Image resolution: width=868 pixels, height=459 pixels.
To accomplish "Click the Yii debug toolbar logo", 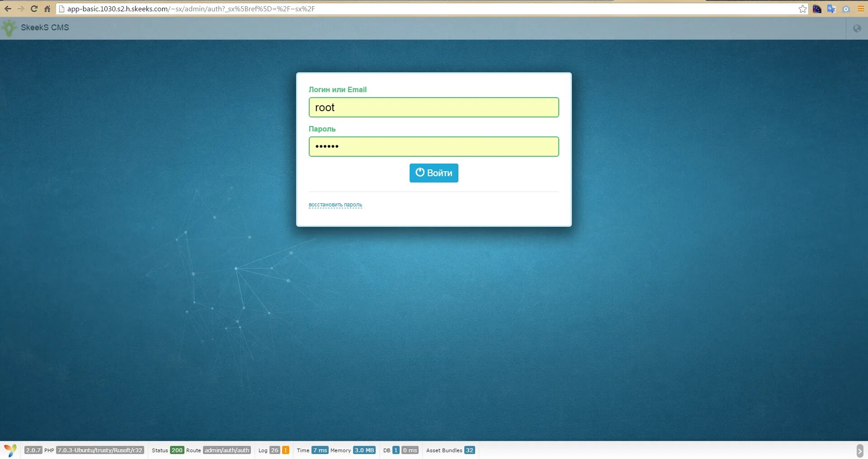I will coord(10,450).
